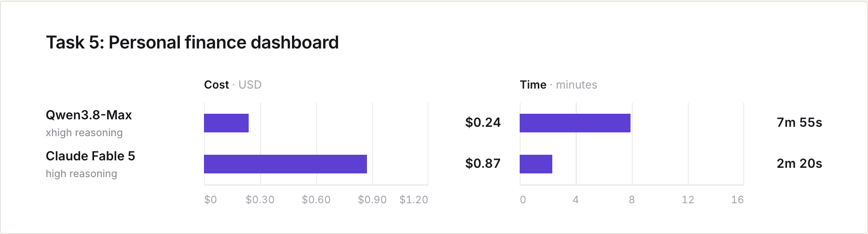Click the $0.30 cost axis label
Viewport: 868px width, 234px height.
click(x=260, y=200)
